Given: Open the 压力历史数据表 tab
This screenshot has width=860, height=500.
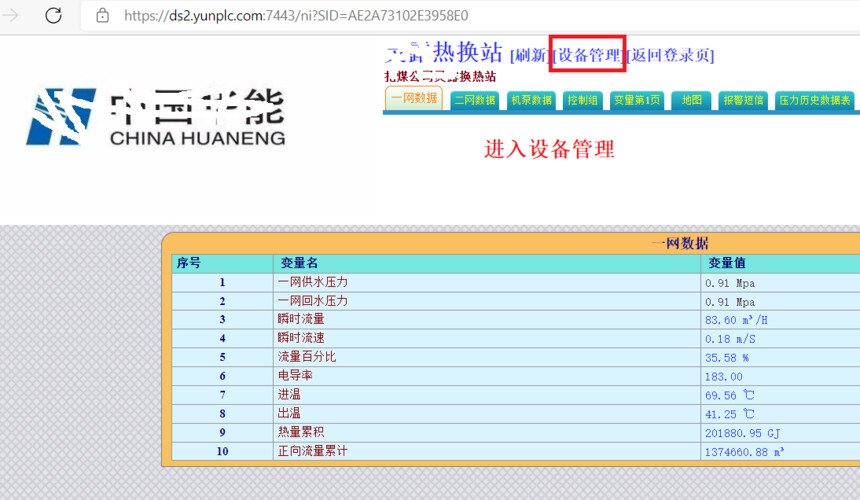Looking at the screenshot, I should click(814, 100).
